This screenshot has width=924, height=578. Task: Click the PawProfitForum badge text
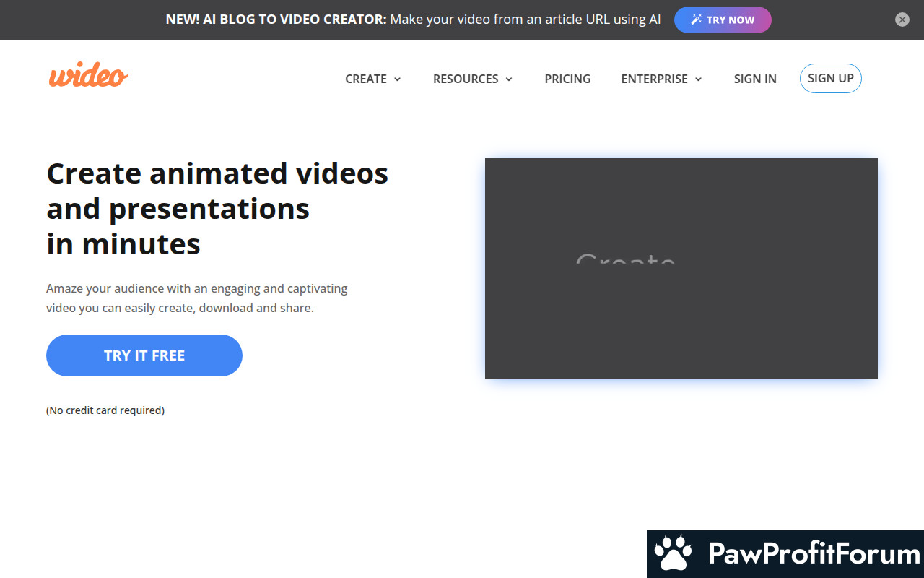tap(814, 554)
